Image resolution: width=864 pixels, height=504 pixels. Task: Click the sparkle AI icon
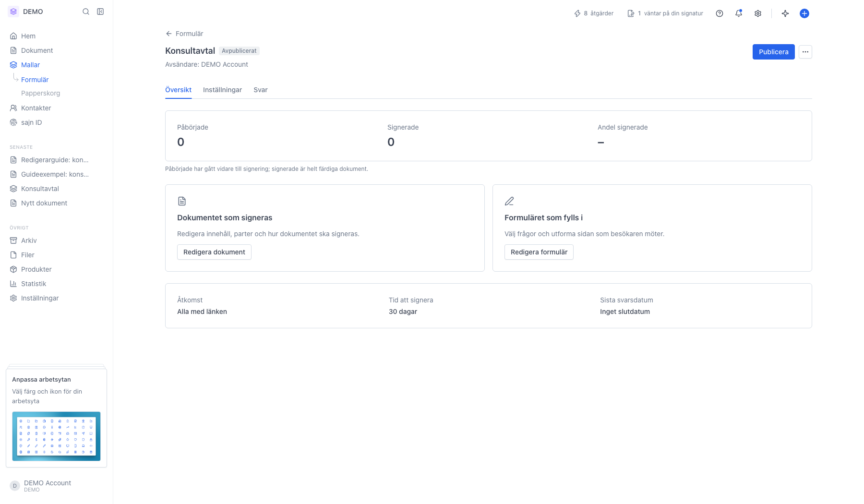(785, 13)
